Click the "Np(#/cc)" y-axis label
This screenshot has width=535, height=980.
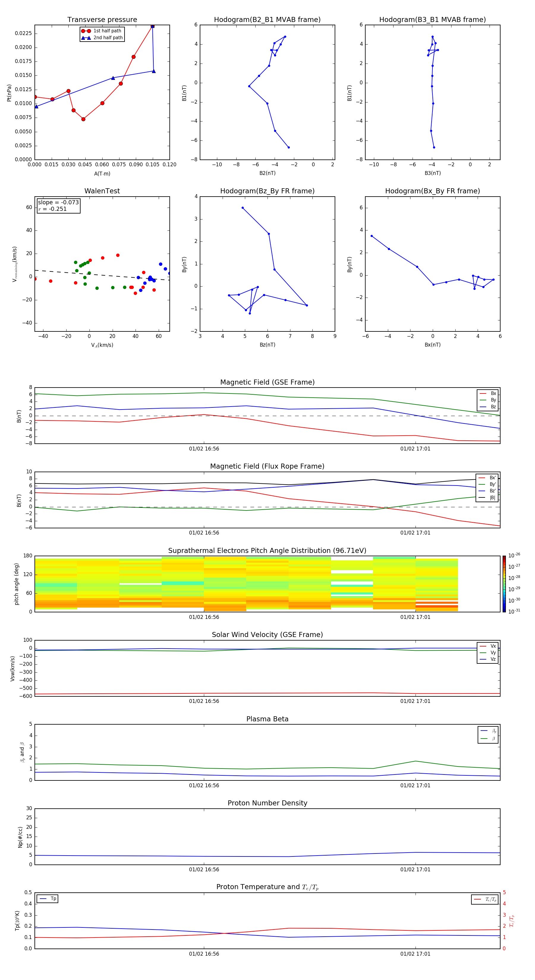point(20,837)
